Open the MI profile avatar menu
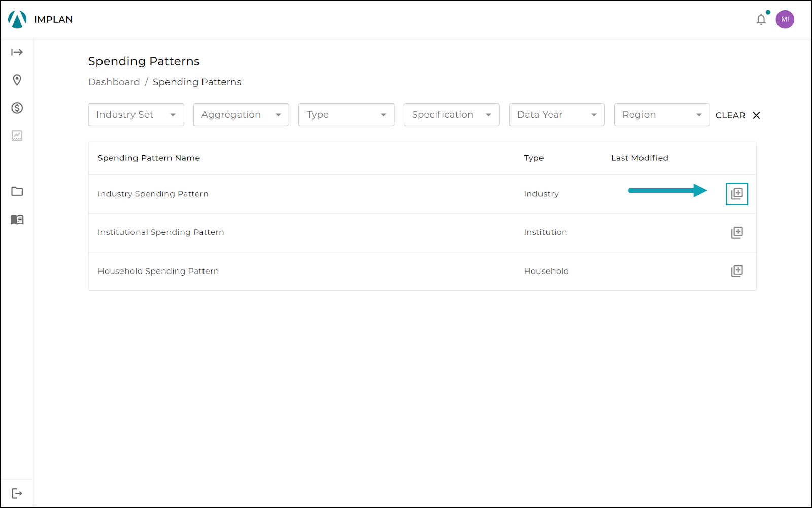Screen dimensions: 812x508 click(x=785, y=19)
